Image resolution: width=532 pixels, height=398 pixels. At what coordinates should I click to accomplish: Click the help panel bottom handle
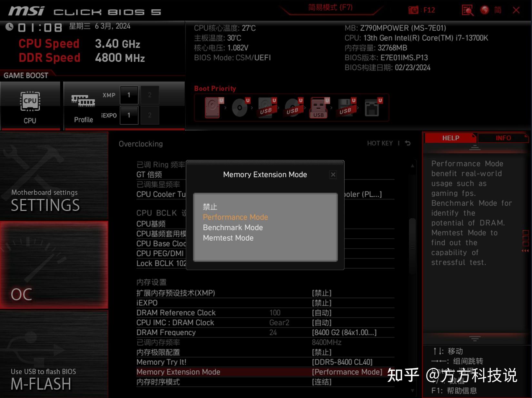[475, 338]
